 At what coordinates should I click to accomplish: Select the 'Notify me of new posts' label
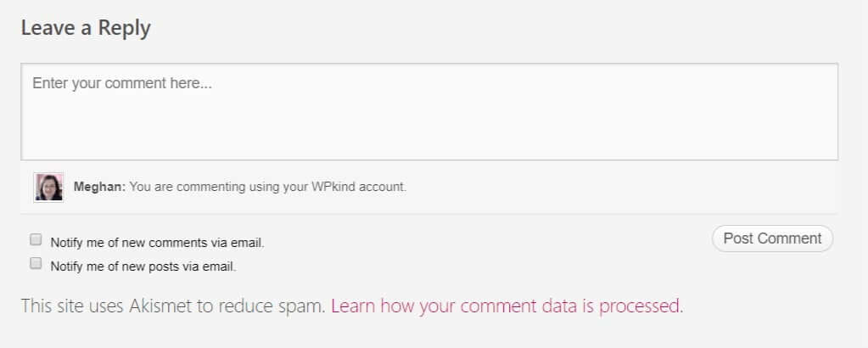pyautogui.click(x=143, y=267)
